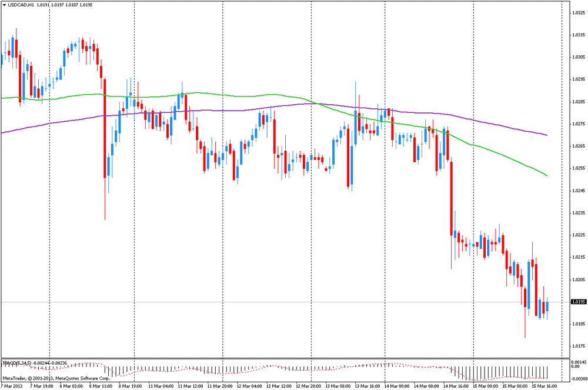
Task: Click the 14 Mar 00:00 time label
Action: [x=397, y=386]
